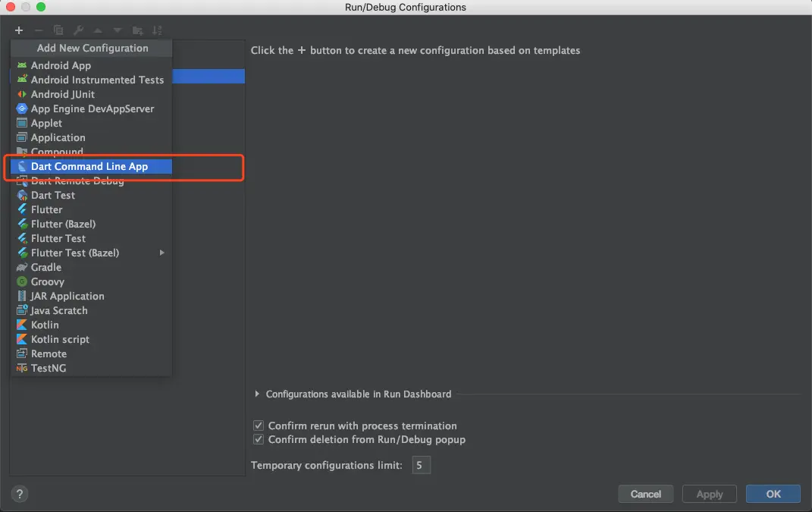Image resolution: width=812 pixels, height=512 pixels.
Task: Choose Flutter (Bazel) entry
Action: pyautogui.click(x=91, y=225)
